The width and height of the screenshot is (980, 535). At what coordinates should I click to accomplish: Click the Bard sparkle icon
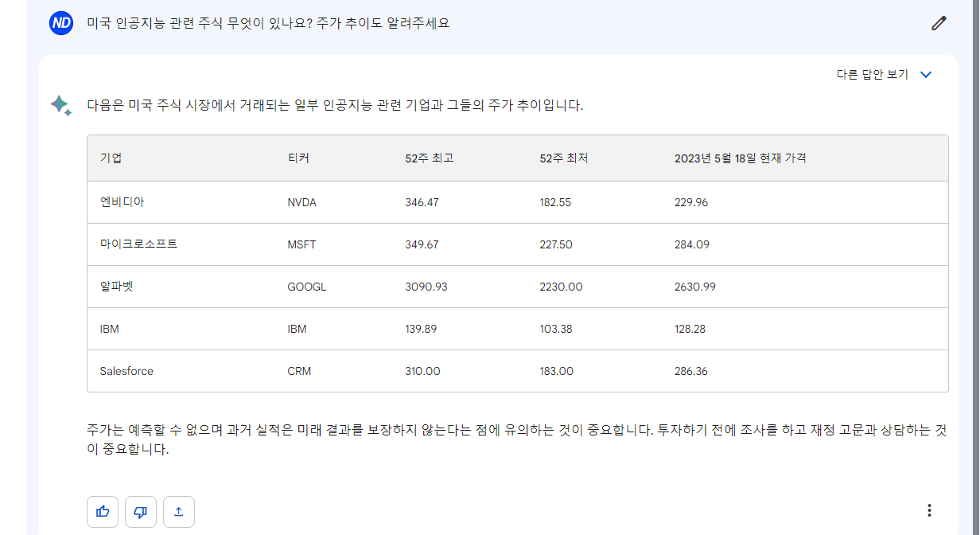point(61,106)
